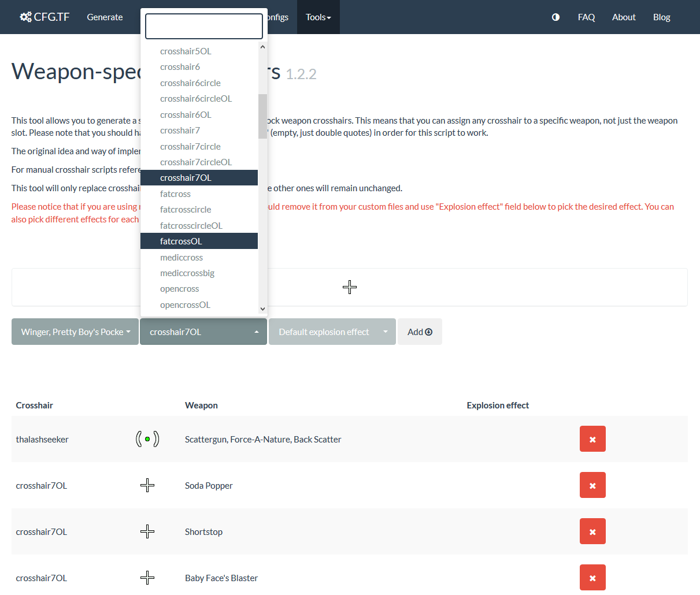Image resolution: width=700 pixels, height=595 pixels.
Task: Click the crosshair preview image
Action: pyautogui.click(x=350, y=287)
